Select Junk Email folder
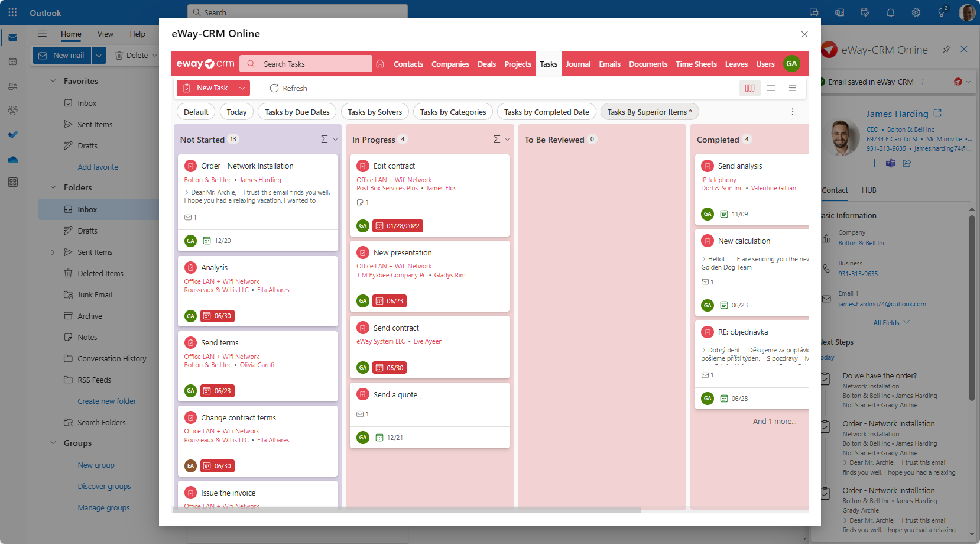The width and height of the screenshot is (980, 544). [x=95, y=295]
